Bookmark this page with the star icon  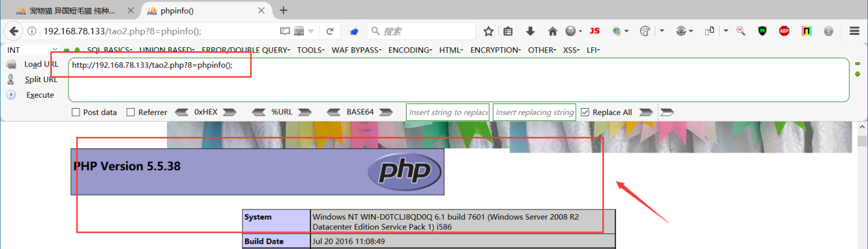[x=488, y=31]
